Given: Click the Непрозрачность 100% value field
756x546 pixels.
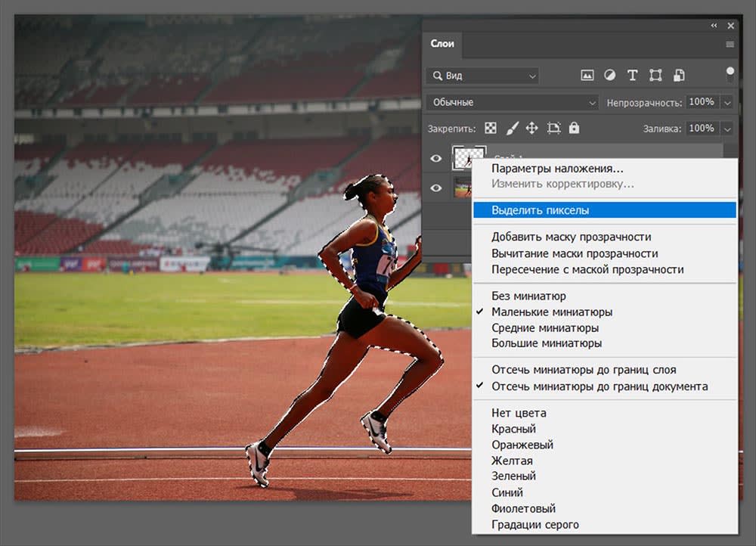Looking at the screenshot, I should click(x=702, y=102).
